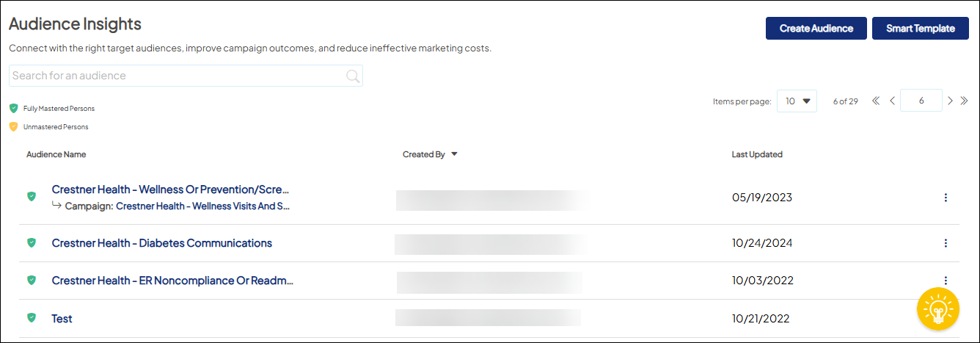This screenshot has width=980, height=343.
Task: Open the Wellness Visits campaign link
Action: (202, 206)
